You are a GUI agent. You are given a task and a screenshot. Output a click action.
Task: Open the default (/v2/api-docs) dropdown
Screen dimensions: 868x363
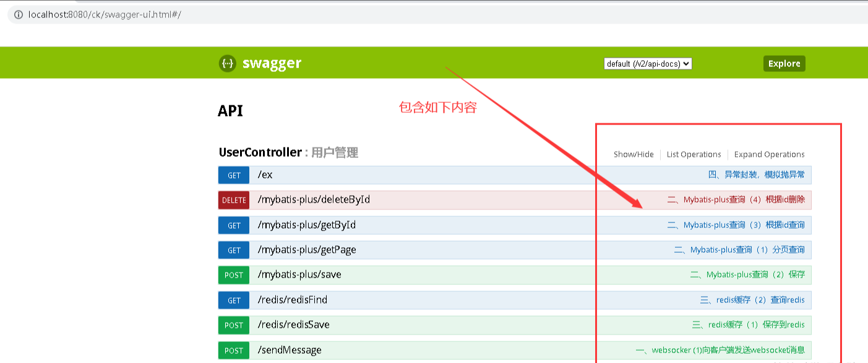click(648, 64)
